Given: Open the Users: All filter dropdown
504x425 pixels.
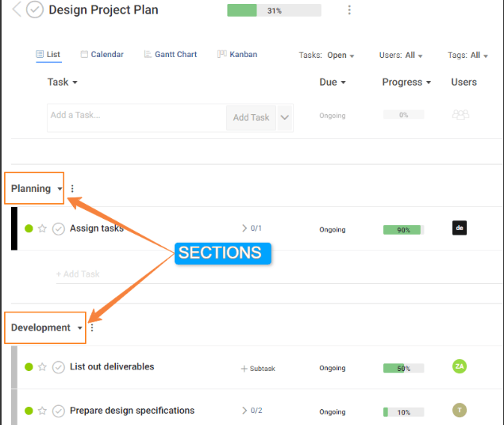Looking at the screenshot, I should pos(401,56).
